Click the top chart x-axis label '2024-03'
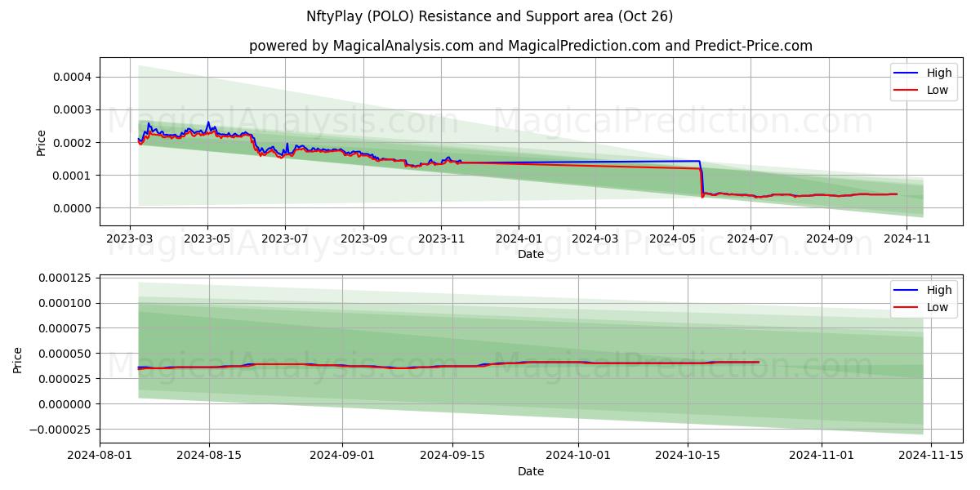This screenshot has width=980, height=490. tap(595, 238)
